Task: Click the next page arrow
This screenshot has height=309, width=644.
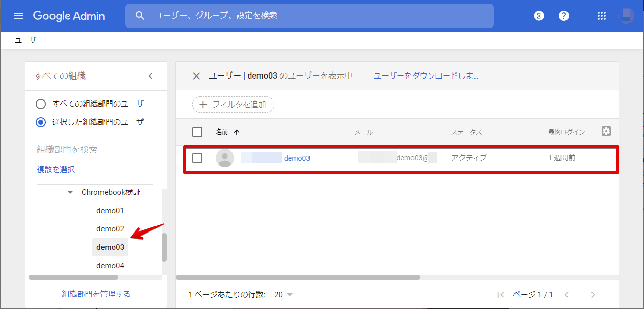Action: (x=593, y=294)
